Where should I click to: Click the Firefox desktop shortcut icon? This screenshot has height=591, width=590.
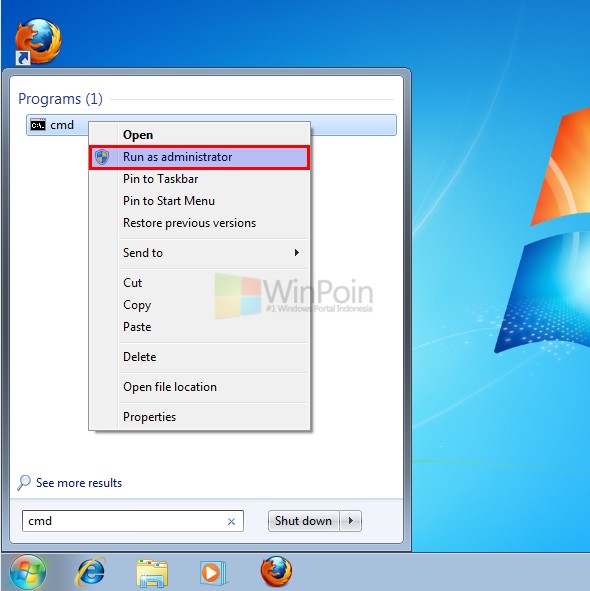[38, 41]
